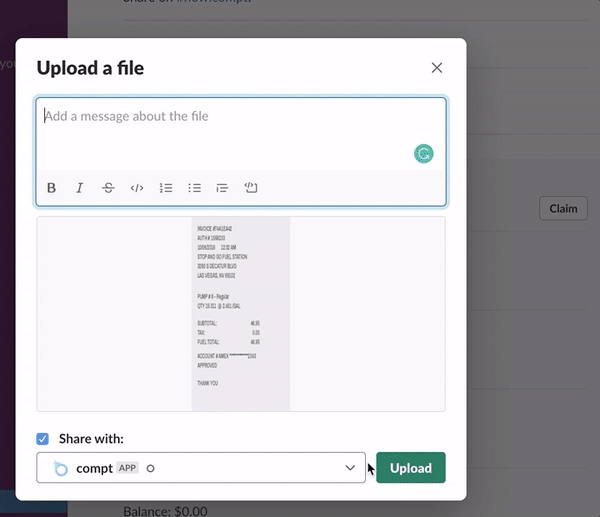600x517 pixels.
Task: Click the green Upload button
Action: [411, 468]
